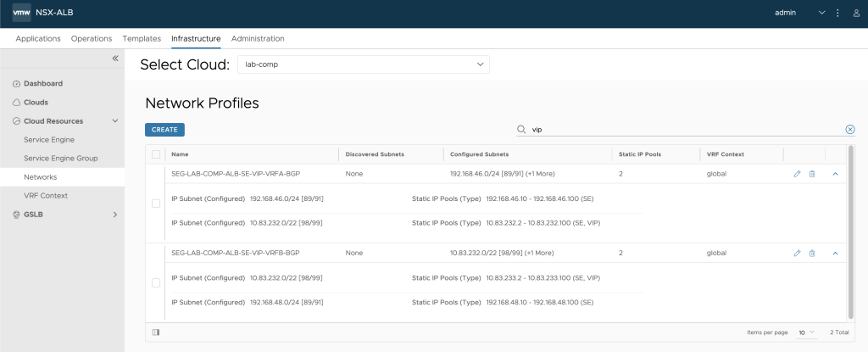
Task: Click pool 10.83.232.2 - 10.83.232.100 (SE, VIP)
Action: pyautogui.click(x=543, y=223)
